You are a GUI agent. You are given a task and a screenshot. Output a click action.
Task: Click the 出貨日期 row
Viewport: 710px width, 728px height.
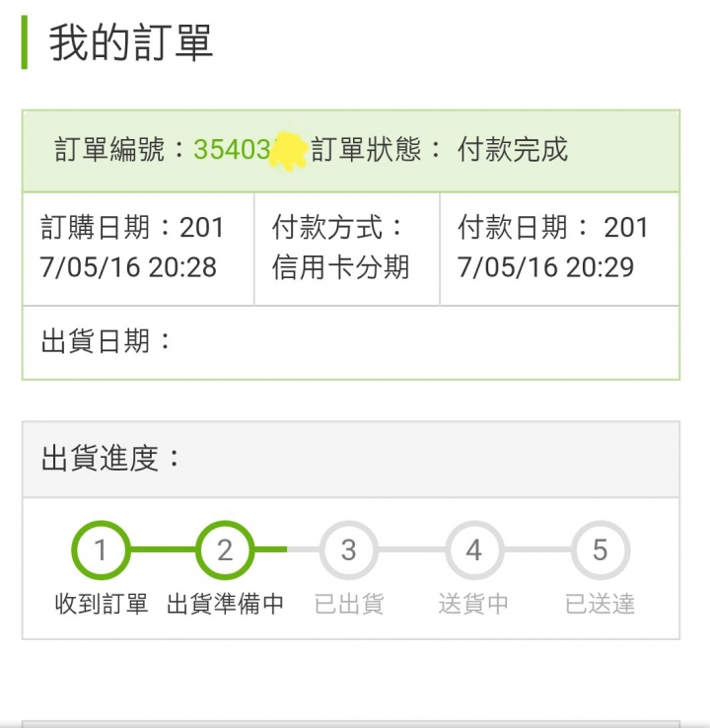click(x=351, y=342)
